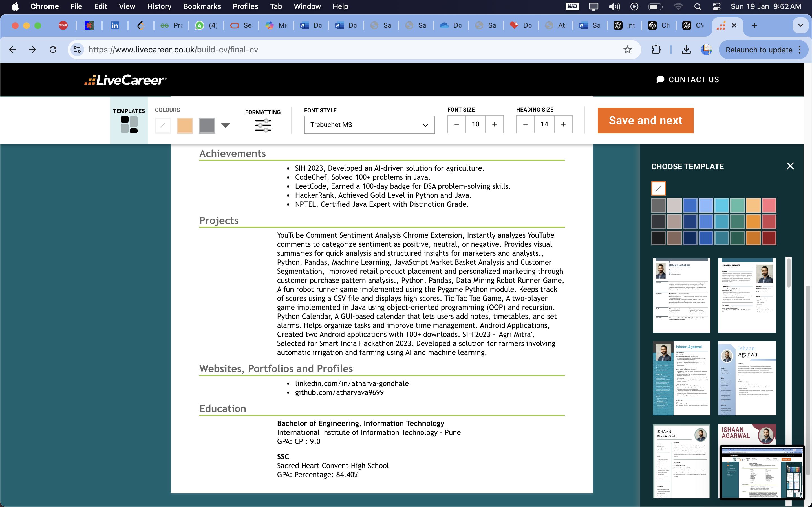Open the Chrome tab search chevron
This screenshot has width=812, height=507.
click(x=800, y=25)
